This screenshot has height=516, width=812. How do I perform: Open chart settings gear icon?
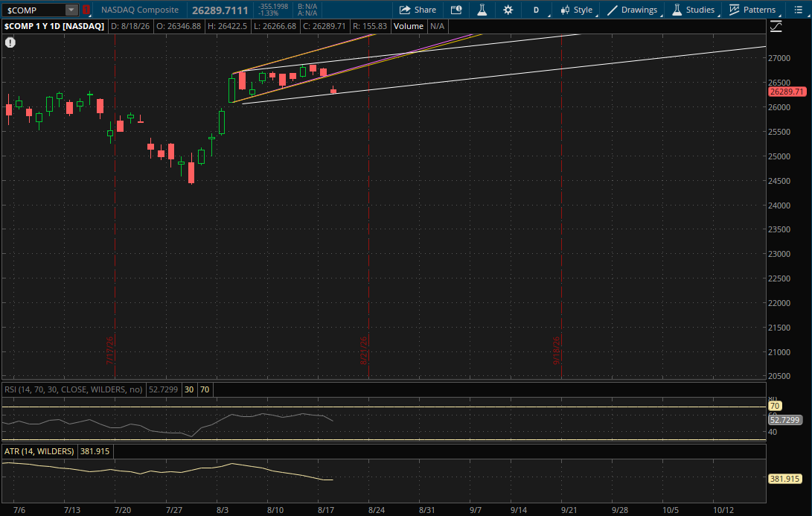508,10
